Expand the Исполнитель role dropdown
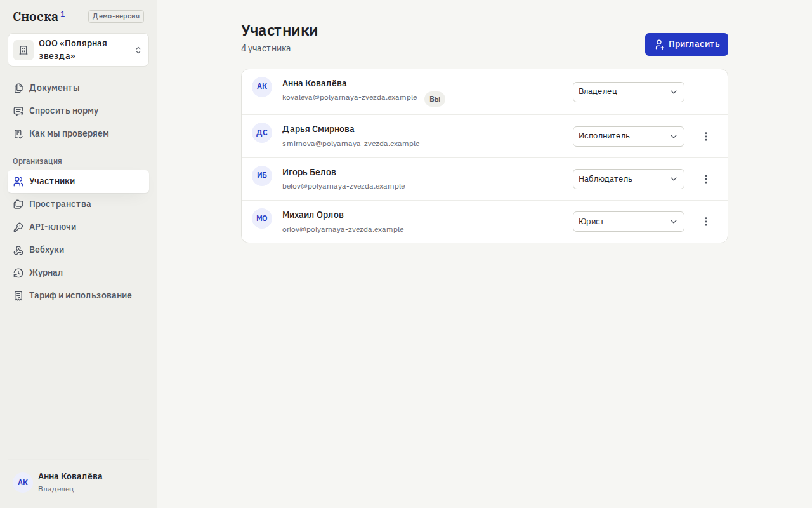 point(629,137)
